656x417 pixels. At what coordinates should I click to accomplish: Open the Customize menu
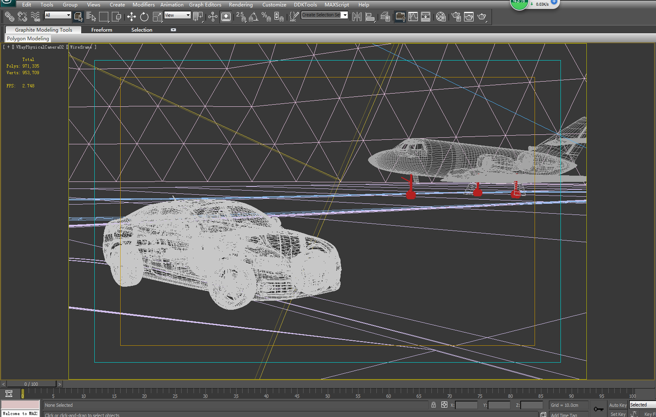[274, 5]
